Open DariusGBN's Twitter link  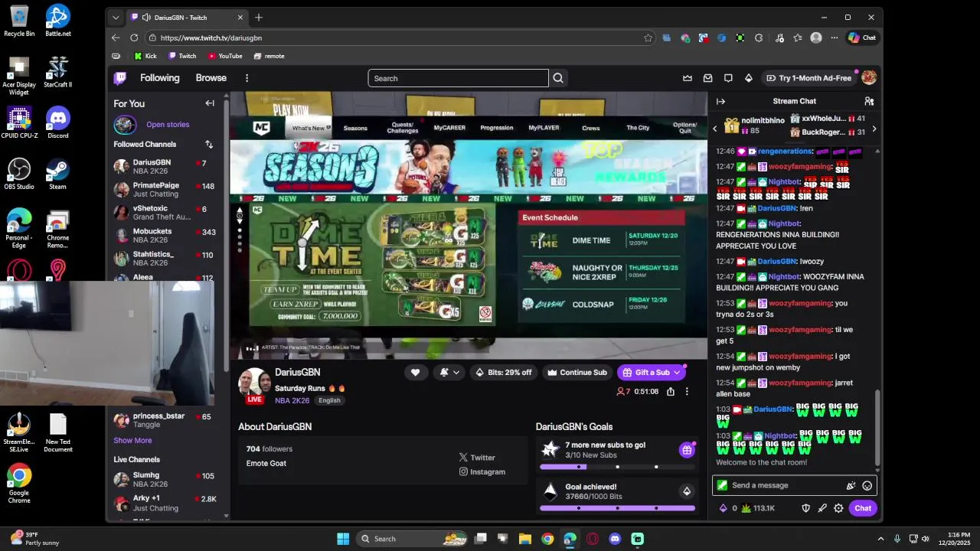[477, 458]
